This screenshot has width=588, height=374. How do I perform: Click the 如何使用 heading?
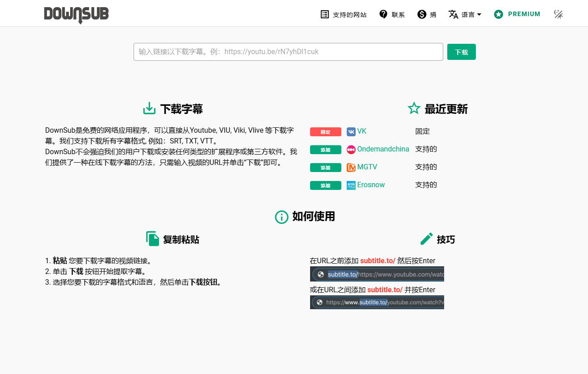[314, 217]
